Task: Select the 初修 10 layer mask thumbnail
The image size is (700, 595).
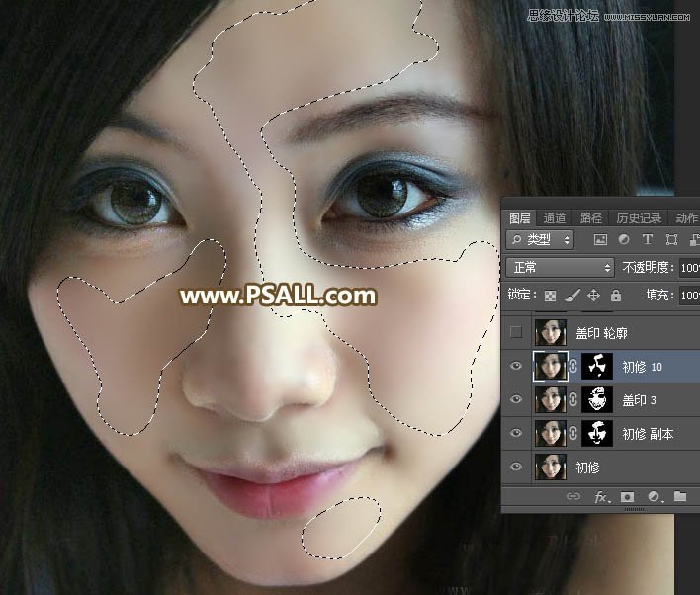Action: pos(597,366)
